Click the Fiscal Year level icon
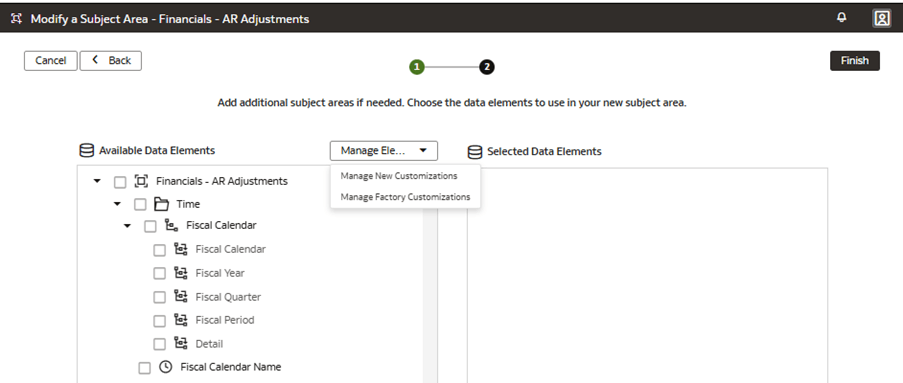 pos(181,273)
